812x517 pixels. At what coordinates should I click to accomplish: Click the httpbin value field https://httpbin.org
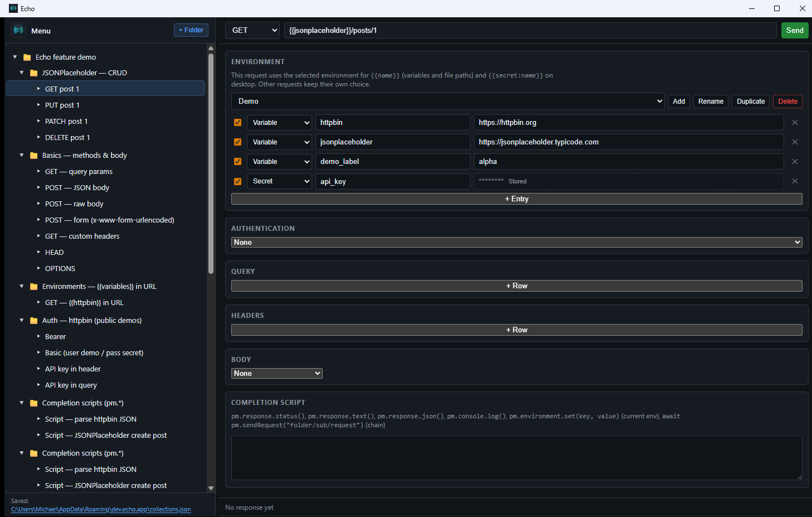[629, 123]
